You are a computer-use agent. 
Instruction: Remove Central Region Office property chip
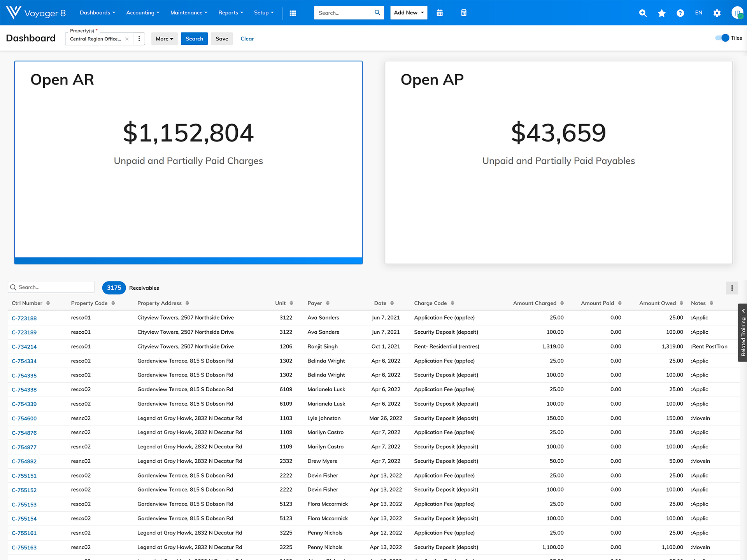pyautogui.click(x=127, y=39)
